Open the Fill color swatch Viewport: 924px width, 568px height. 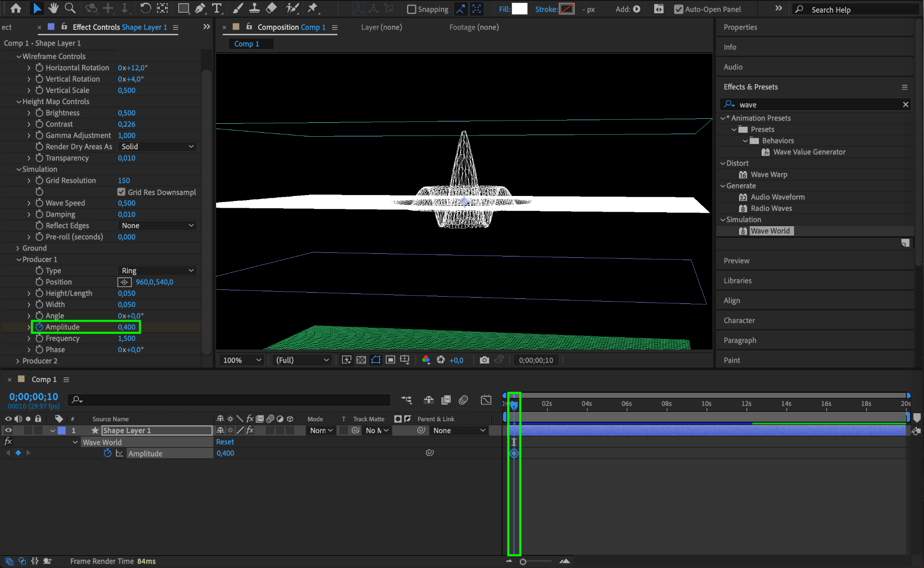pyautogui.click(x=519, y=9)
